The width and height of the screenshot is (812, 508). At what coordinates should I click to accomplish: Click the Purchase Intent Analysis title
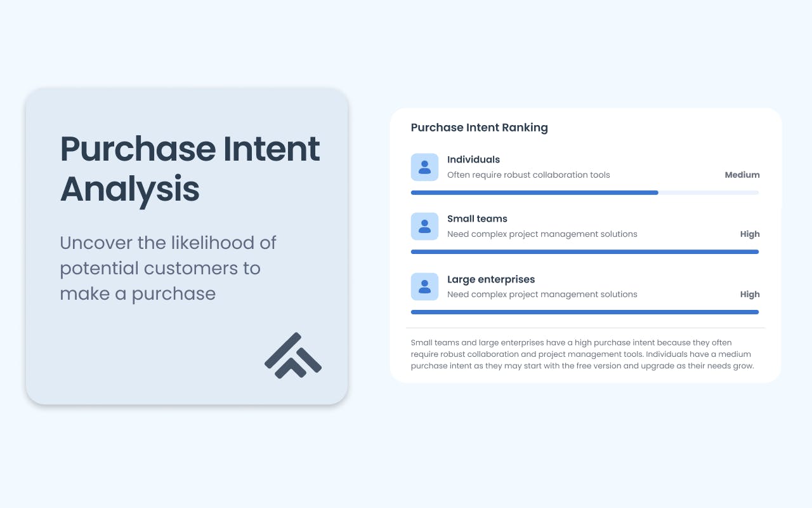(190, 168)
